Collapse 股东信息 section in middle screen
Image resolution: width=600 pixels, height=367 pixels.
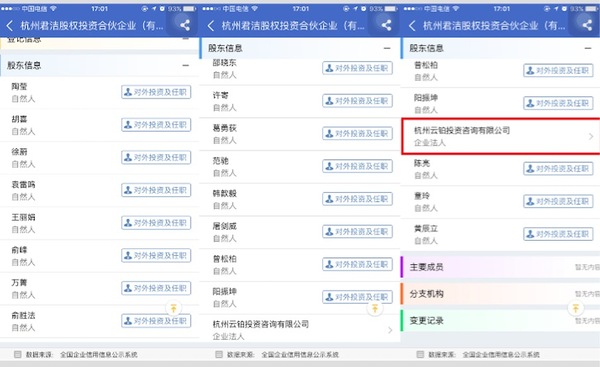point(387,48)
